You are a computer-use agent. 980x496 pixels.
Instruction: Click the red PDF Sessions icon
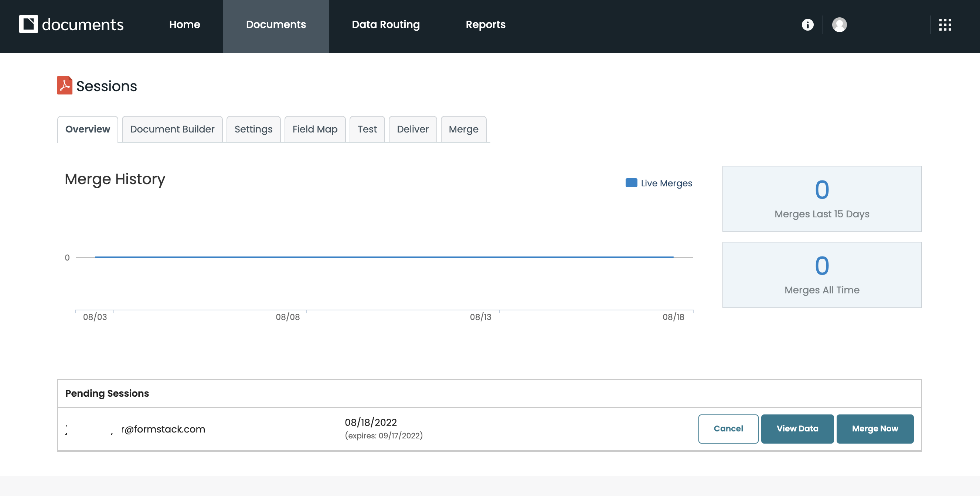pos(64,86)
